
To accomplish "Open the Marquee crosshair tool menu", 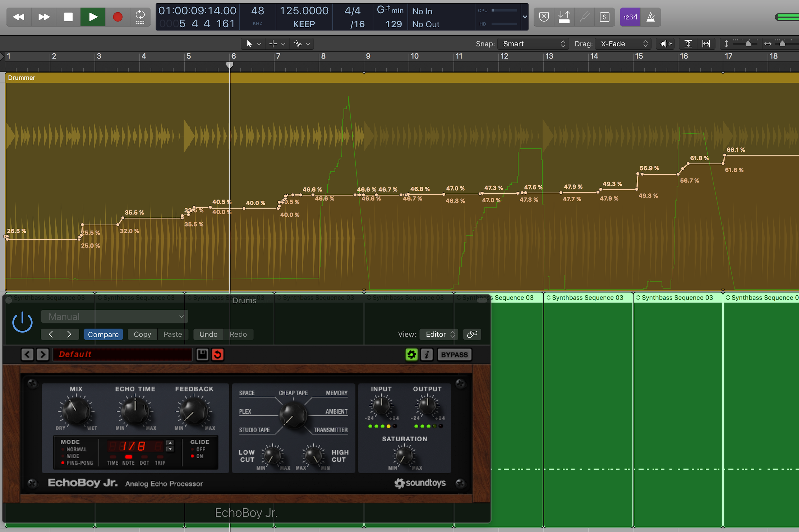I will pyautogui.click(x=277, y=44).
